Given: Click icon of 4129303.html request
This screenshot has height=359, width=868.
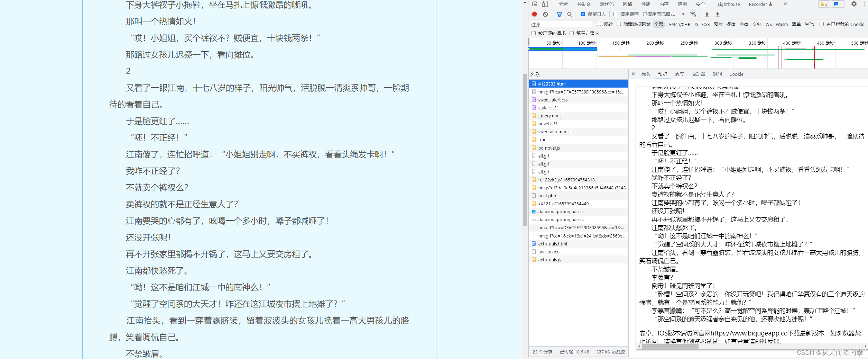Looking at the screenshot, I should [534, 84].
